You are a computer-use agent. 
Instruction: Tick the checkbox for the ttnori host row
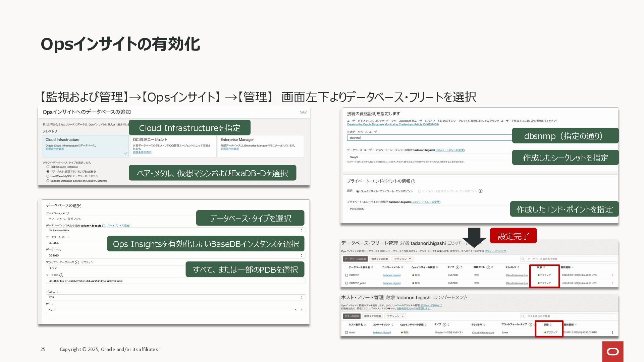tap(346, 333)
